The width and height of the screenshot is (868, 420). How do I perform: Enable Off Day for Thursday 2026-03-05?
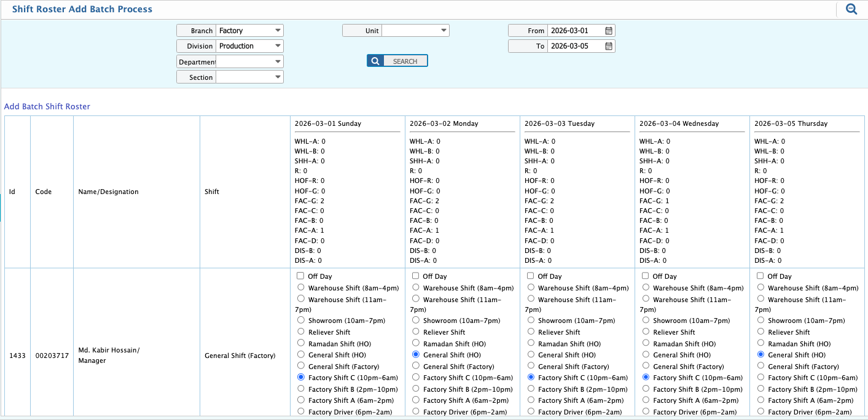760,276
